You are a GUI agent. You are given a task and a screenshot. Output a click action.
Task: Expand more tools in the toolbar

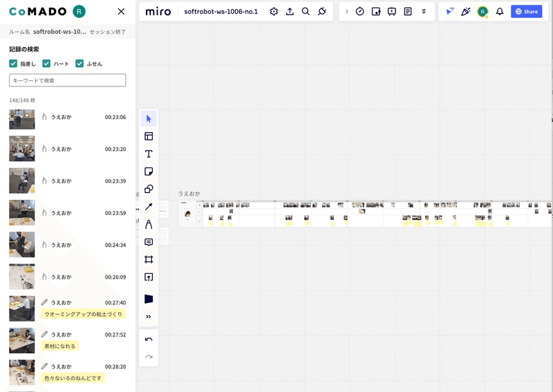(149, 317)
